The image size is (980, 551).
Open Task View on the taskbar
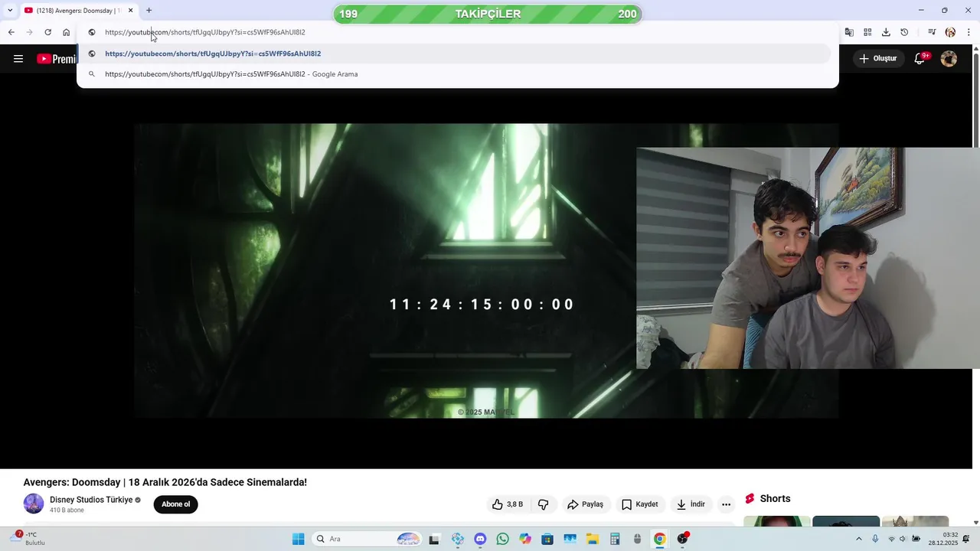434,539
